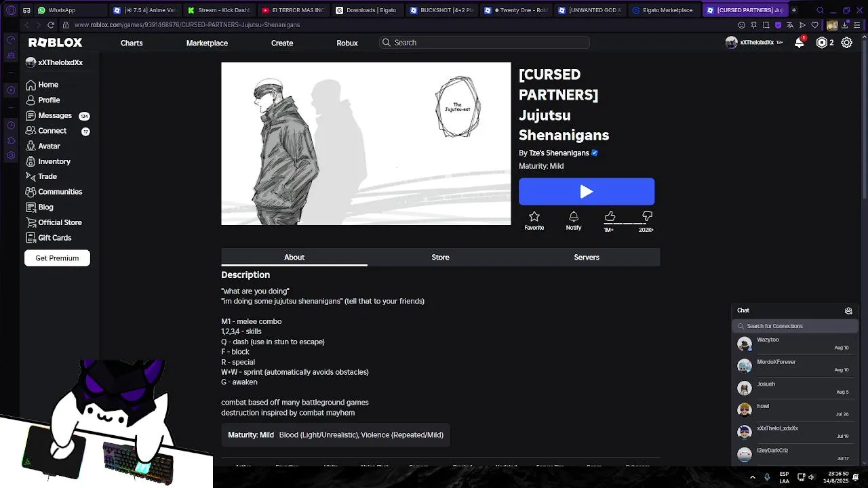Go back in browser navigation

pos(26,24)
